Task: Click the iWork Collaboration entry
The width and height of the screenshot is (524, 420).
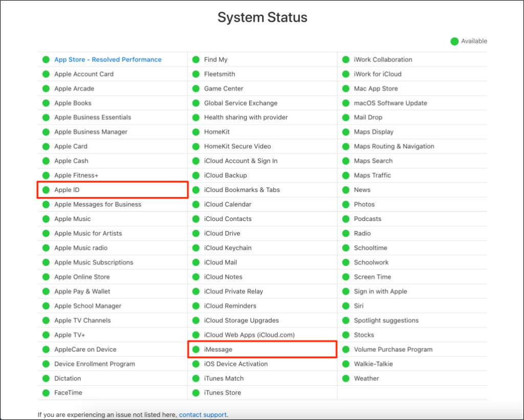Action: tap(383, 59)
